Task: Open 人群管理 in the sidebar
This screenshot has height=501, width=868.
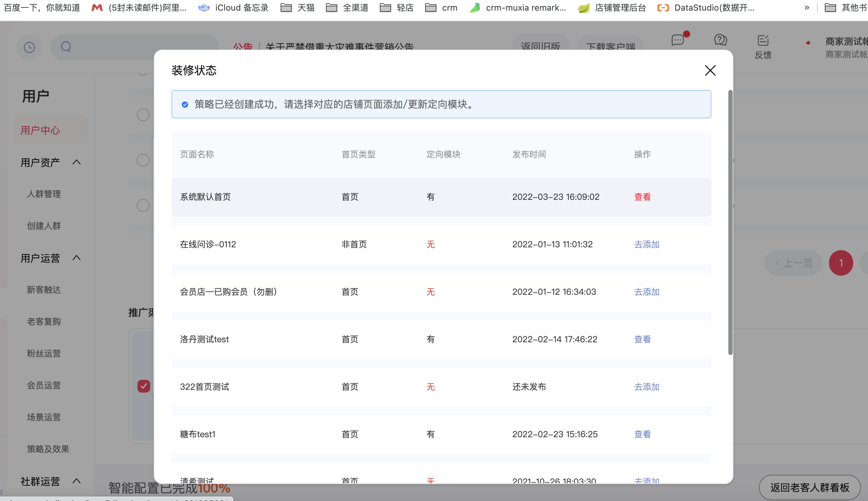Action: tap(44, 194)
